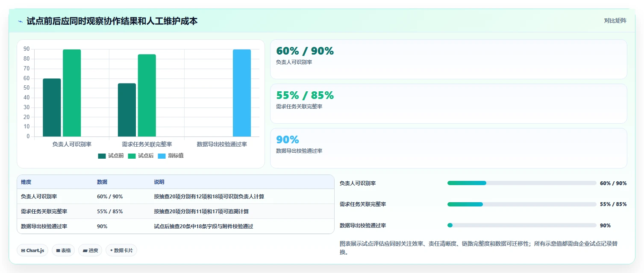Screen dimensions: 644x273
Task: Click the table cell showing 90%
Action: tap(102, 227)
